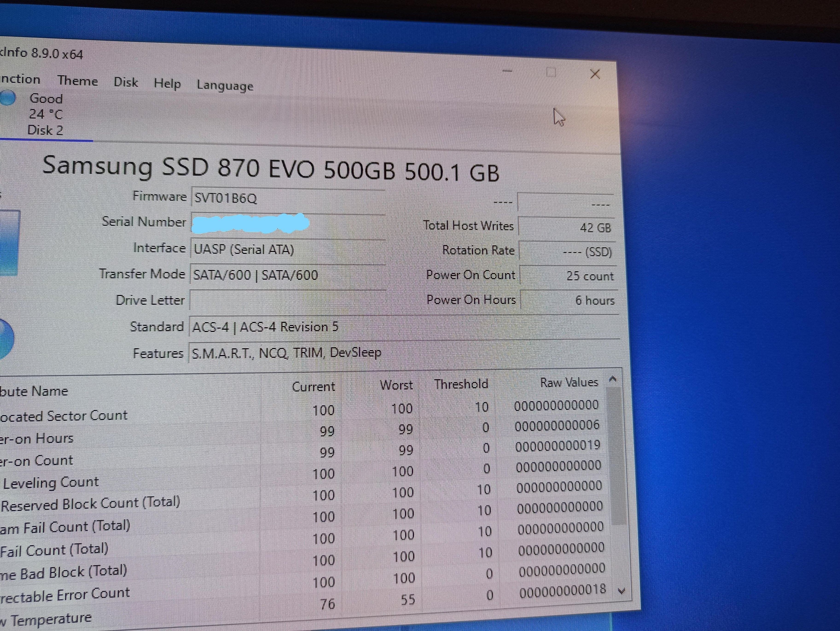The width and height of the screenshot is (840, 631).
Task: Click the blue Good status circle icon
Action: (x=8, y=98)
